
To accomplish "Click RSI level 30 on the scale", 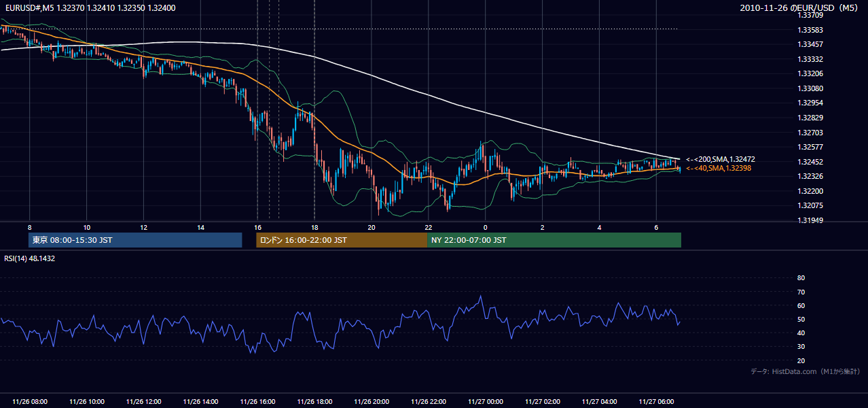I will coord(801,347).
